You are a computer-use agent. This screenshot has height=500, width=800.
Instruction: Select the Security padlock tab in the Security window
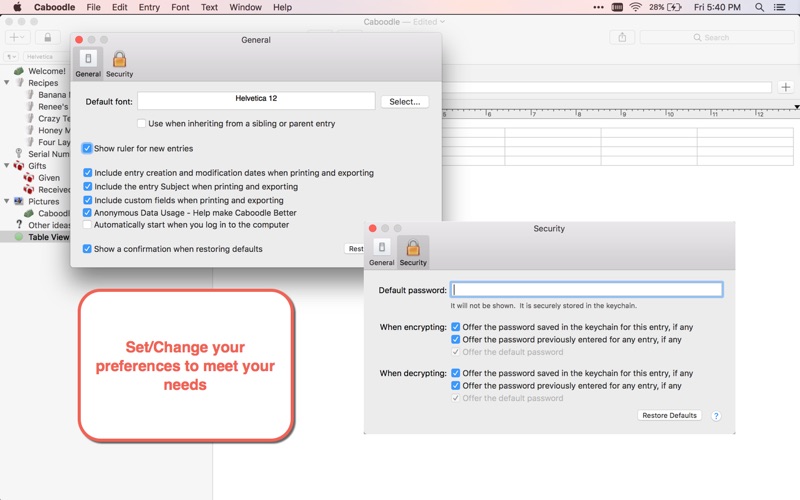click(413, 252)
